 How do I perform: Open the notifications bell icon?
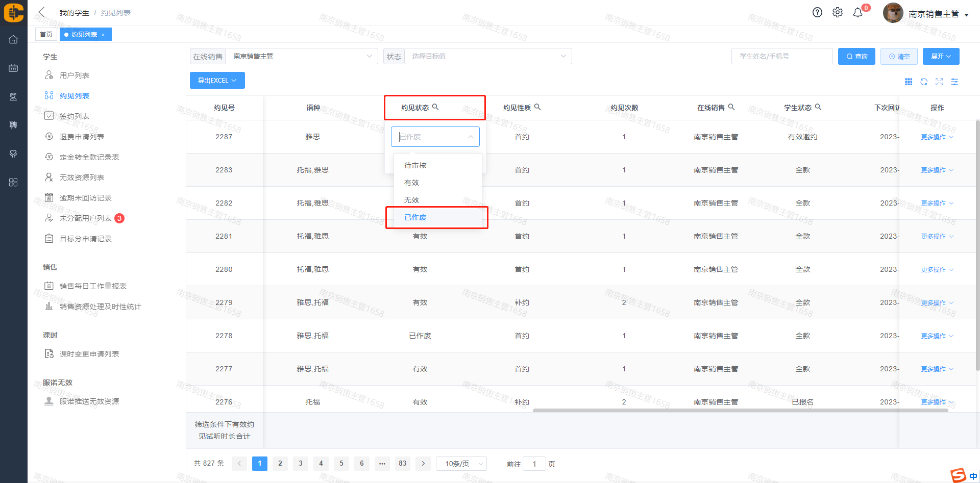(x=858, y=13)
